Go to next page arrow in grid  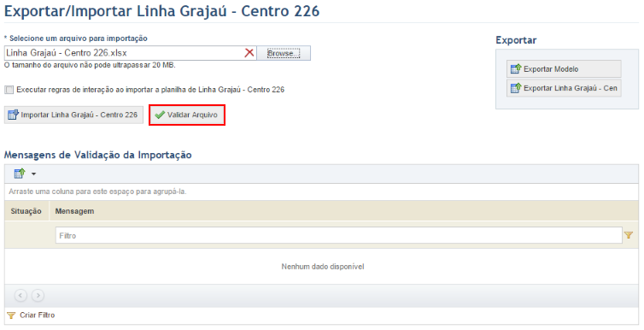pyautogui.click(x=38, y=296)
